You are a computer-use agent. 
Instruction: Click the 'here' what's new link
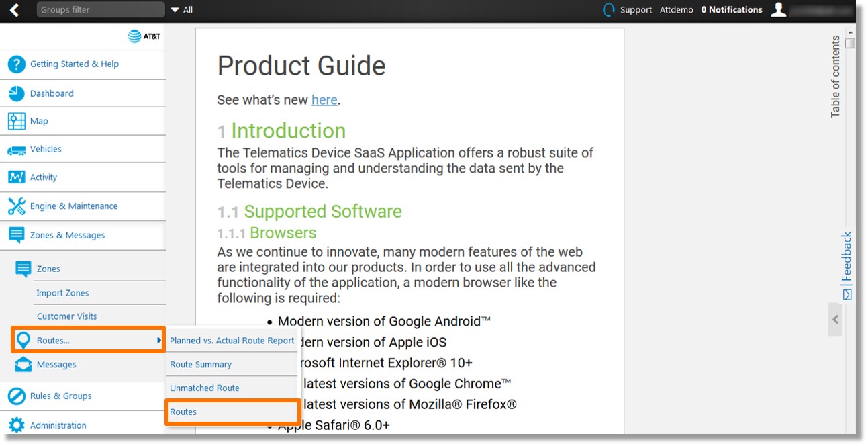(x=324, y=100)
